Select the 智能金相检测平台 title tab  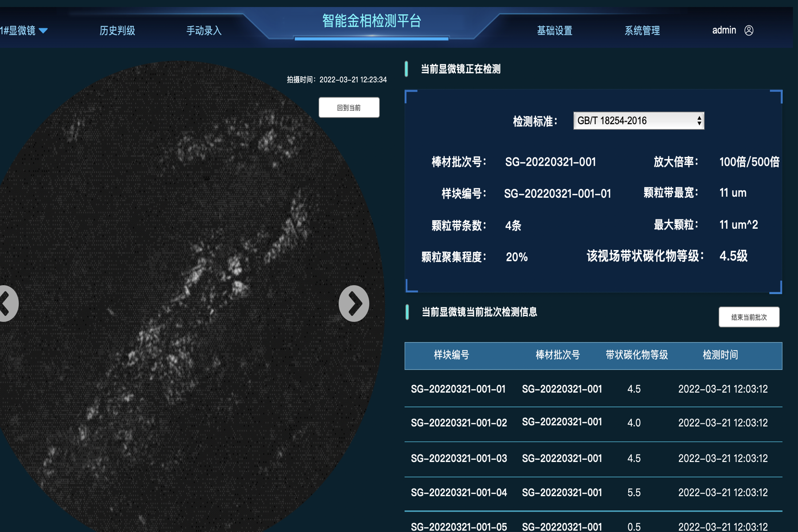click(372, 21)
